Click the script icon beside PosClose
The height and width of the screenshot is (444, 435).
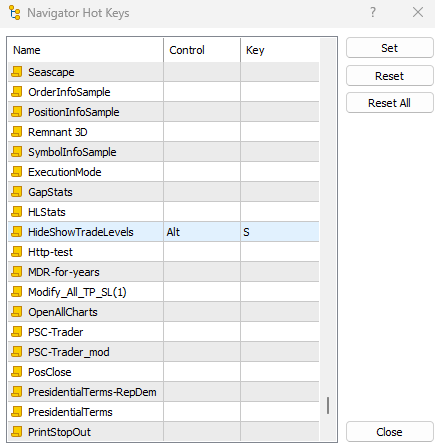pyautogui.click(x=17, y=372)
